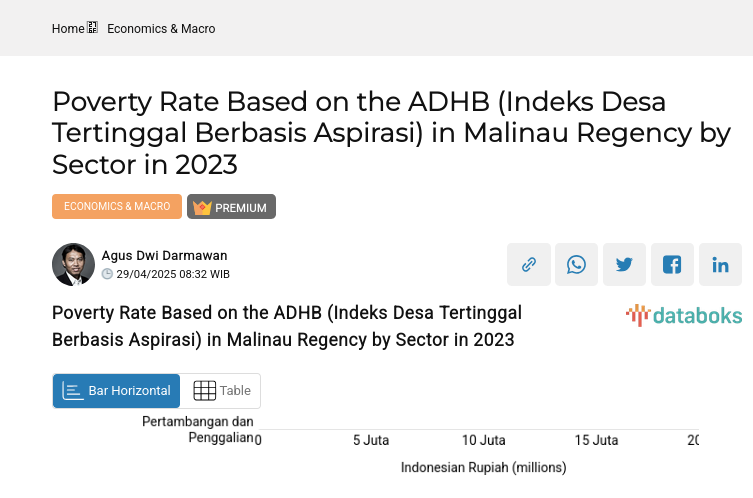Click the ECONOMICS & MACRO category tag
This screenshot has width=753, height=498.
click(x=117, y=206)
